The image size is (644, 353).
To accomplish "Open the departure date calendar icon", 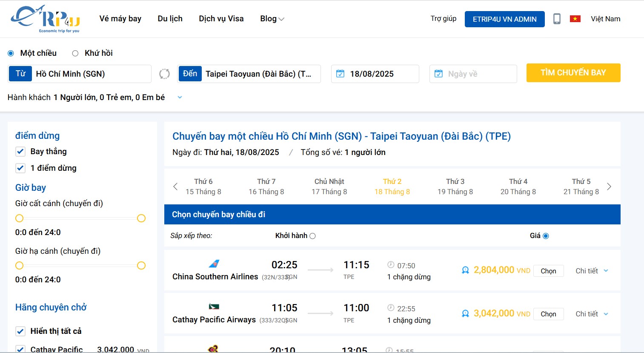I will tap(340, 73).
